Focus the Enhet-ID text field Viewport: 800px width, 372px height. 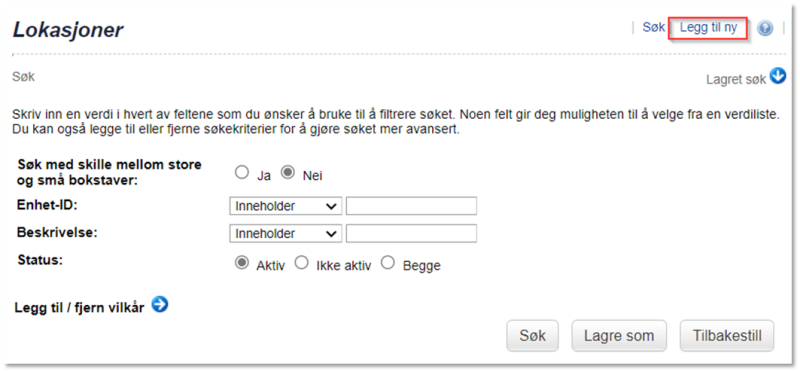point(411,207)
